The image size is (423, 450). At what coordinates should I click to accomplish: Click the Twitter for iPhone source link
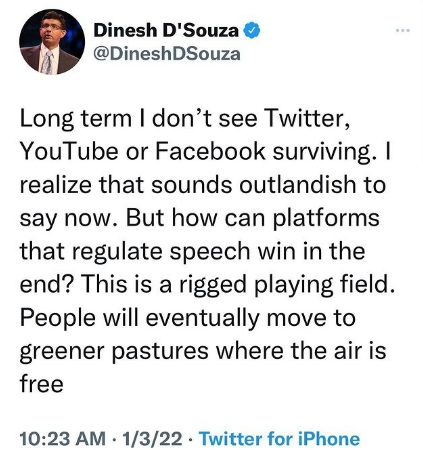tap(279, 438)
